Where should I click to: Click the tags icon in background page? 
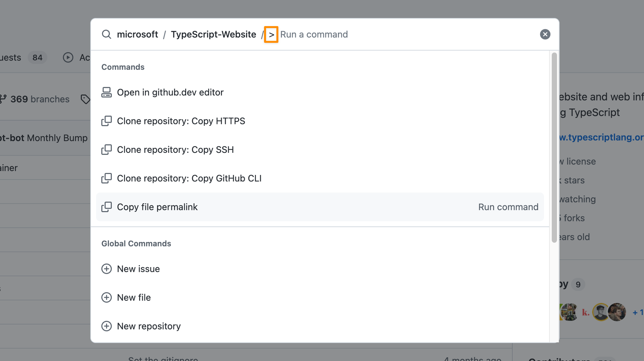point(85,99)
